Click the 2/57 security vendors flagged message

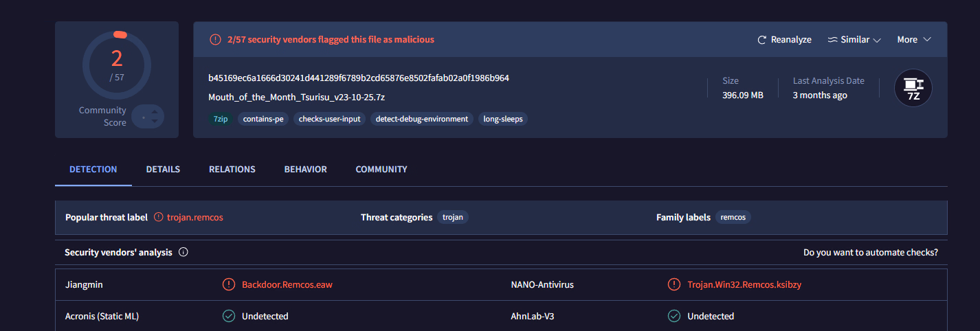tap(331, 40)
